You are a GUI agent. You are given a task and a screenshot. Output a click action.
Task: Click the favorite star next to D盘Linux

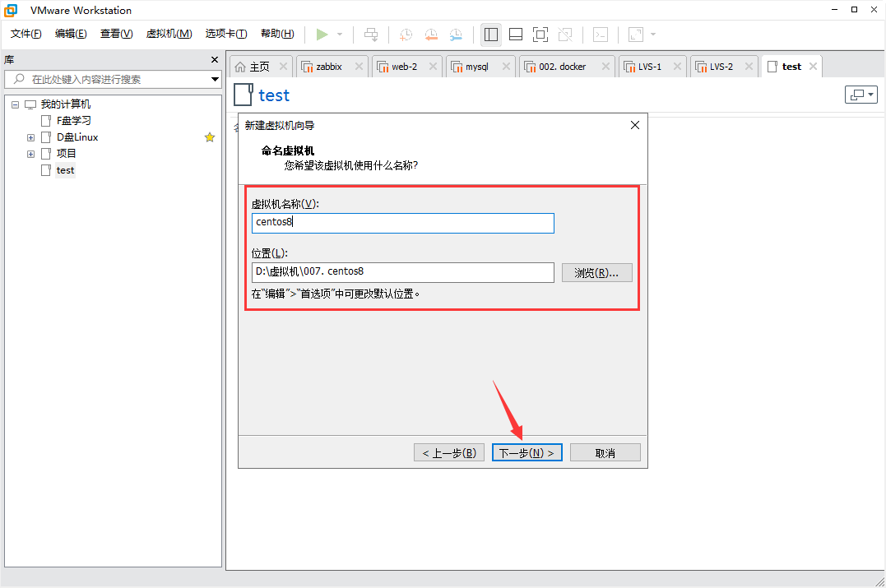coord(210,137)
